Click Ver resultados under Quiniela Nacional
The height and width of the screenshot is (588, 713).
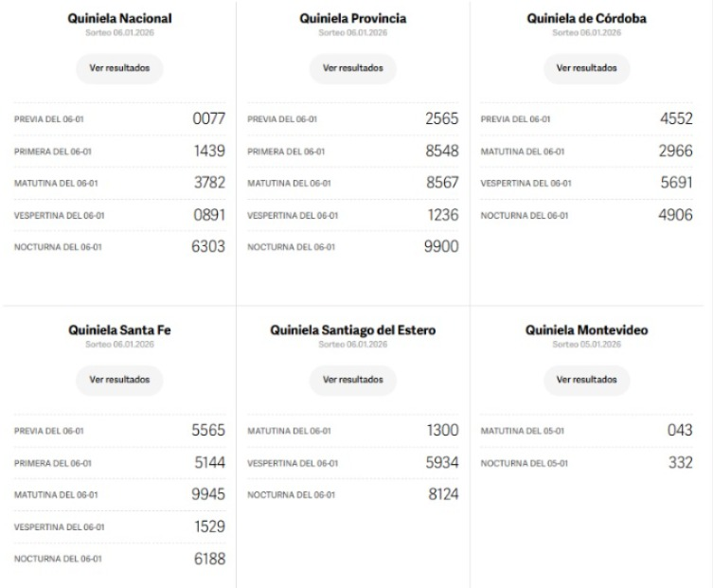(119, 68)
